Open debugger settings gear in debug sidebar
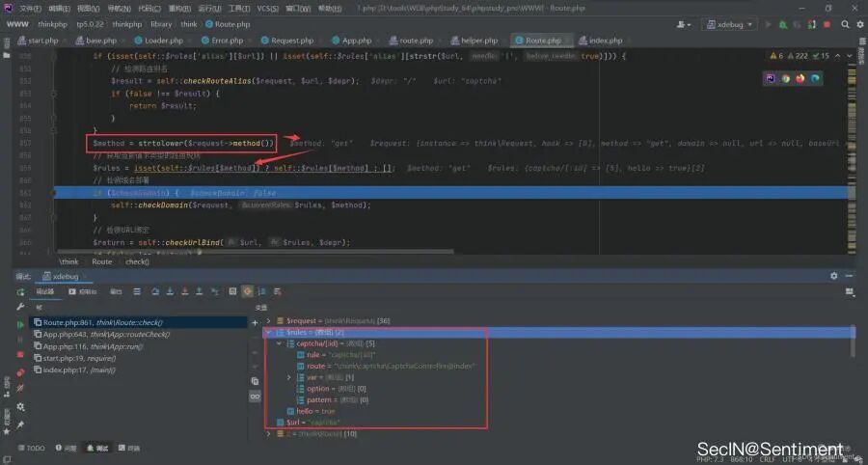This screenshot has width=868, height=465. tap(20, 407)
